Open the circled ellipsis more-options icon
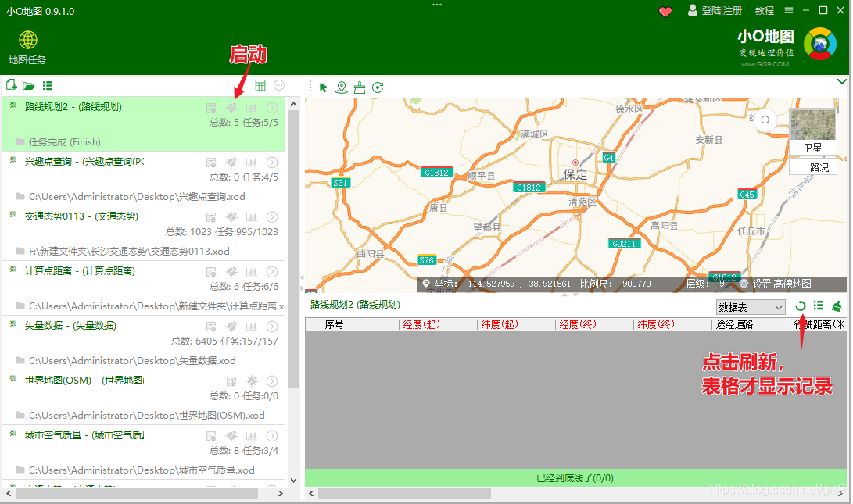This screenshot has height=504, width=853. point(279,85)
